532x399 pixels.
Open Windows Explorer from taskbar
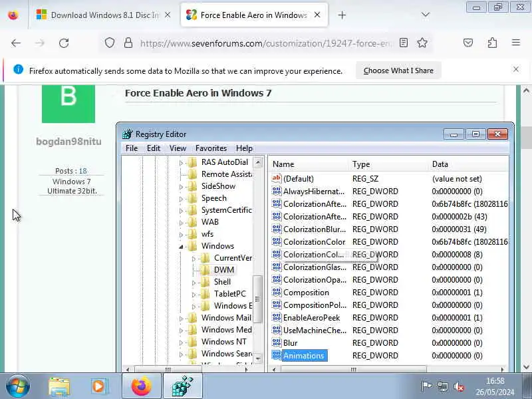click(59, 386)
